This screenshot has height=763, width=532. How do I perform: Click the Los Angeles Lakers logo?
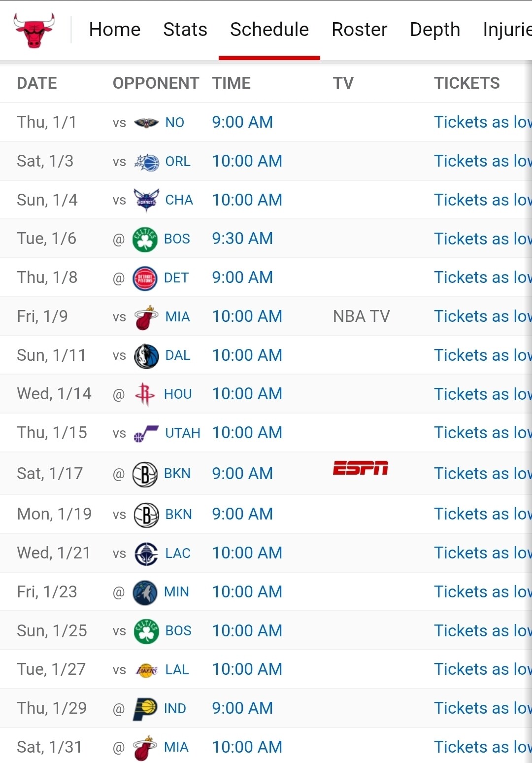tap(146, 670)
